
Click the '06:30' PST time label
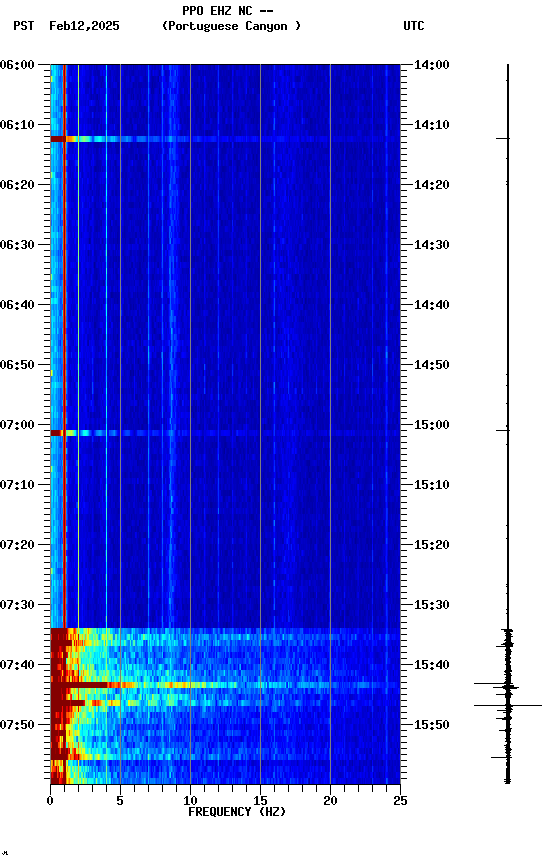(x=17, y=245)
